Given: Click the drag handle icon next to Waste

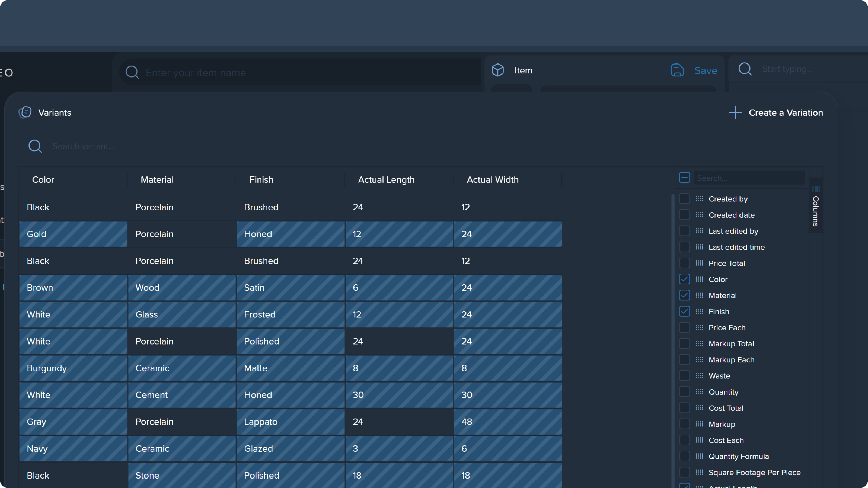Looking at the screenshot, I should click(699, 376).
